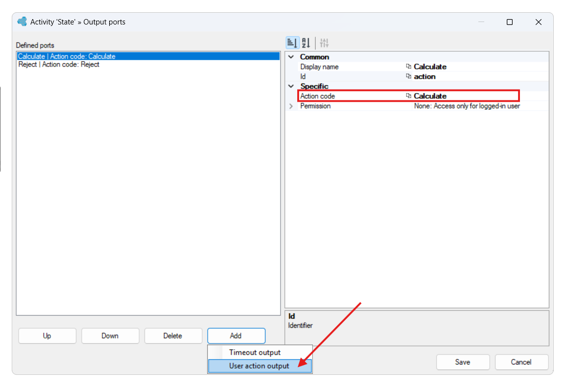Cancel the Output ports dialog
Viewport: 566px width, 392px height.
click(521, 362)
